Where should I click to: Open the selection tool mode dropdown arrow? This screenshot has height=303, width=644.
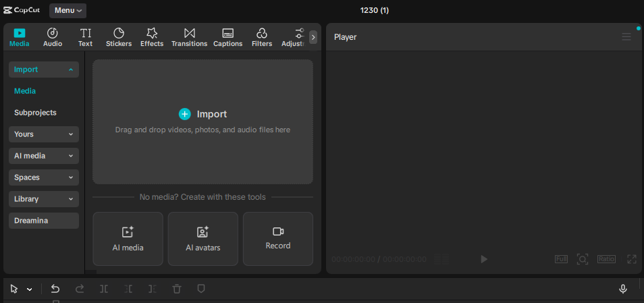(30, 290)
